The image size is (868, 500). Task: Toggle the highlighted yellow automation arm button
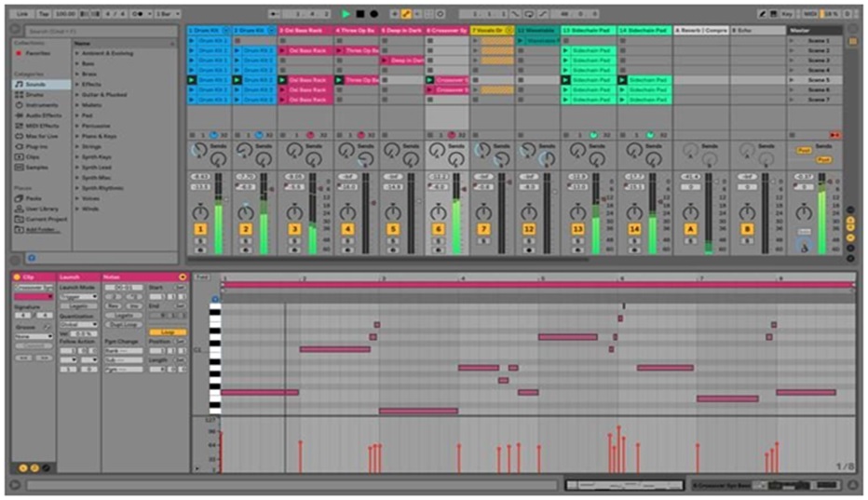[406, 14]
